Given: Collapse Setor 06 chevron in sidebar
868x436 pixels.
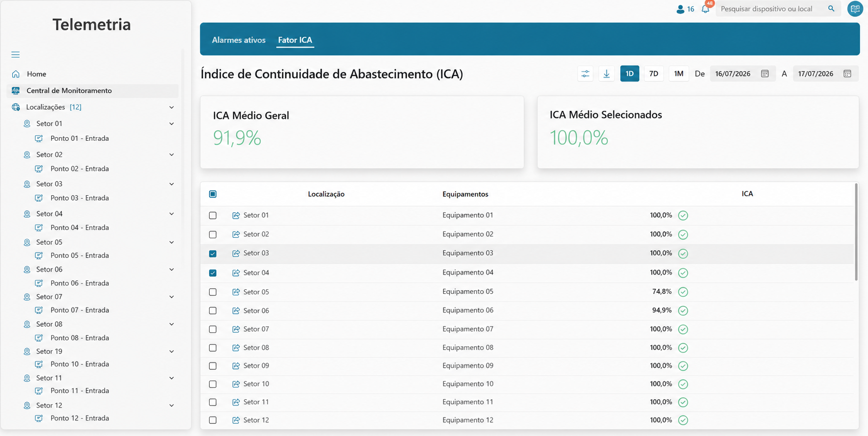Looking at the screenshot, I should click(x=171, y=269).
